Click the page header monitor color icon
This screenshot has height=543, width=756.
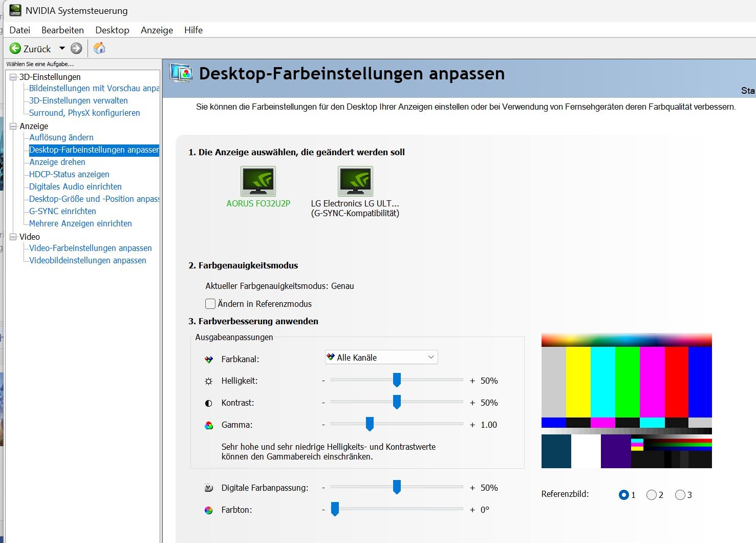[x=181, y=73]
